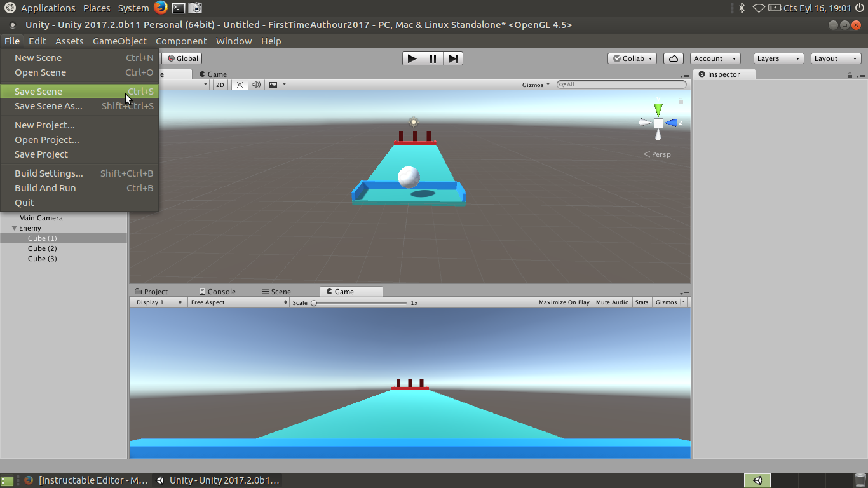Switch to the Console tab

tap(217, 292)
